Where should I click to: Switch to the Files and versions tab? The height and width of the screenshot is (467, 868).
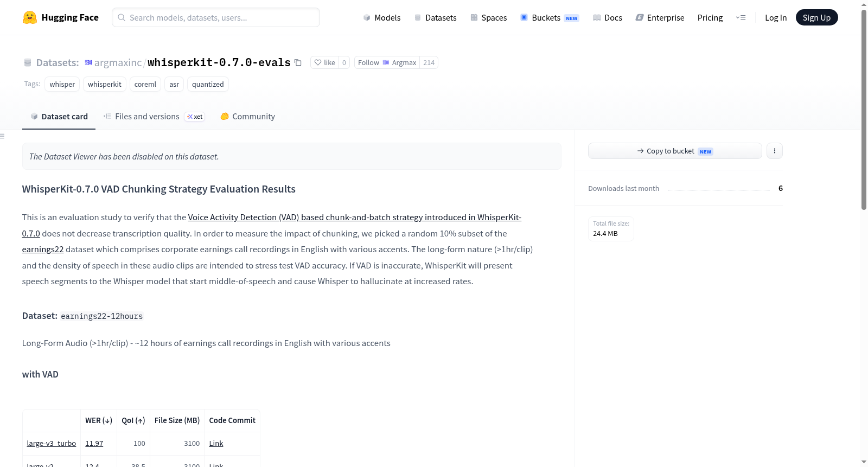(154, 117)
